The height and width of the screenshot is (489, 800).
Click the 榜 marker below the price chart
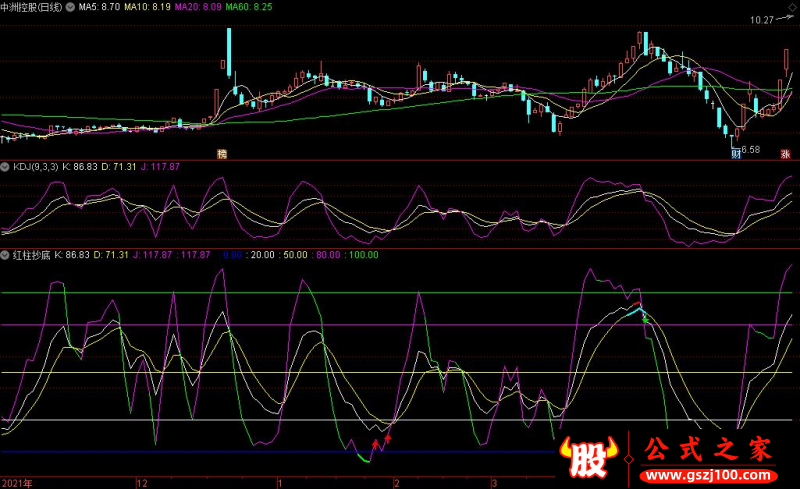tap(222, 154)
